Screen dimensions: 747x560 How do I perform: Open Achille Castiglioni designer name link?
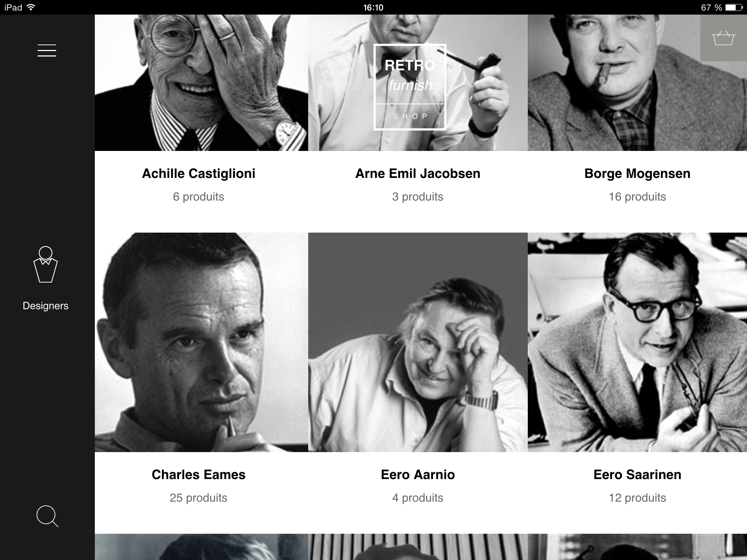point(198,174)
